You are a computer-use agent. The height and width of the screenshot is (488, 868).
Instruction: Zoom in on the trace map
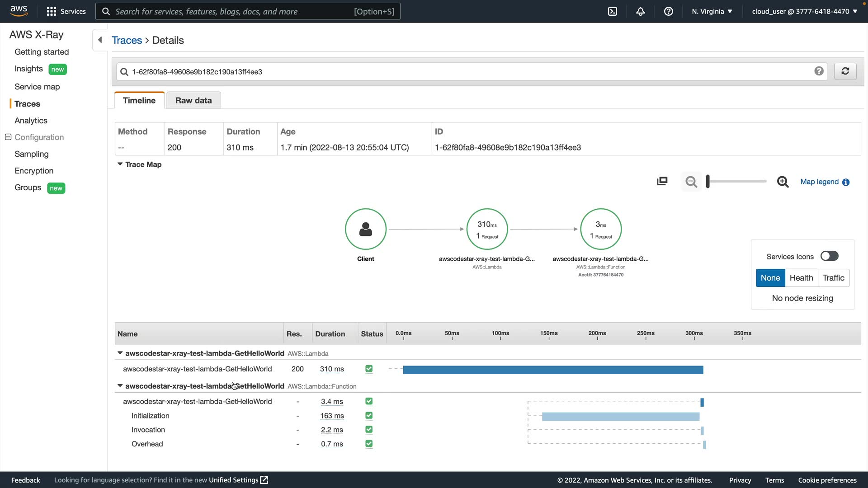783,182
